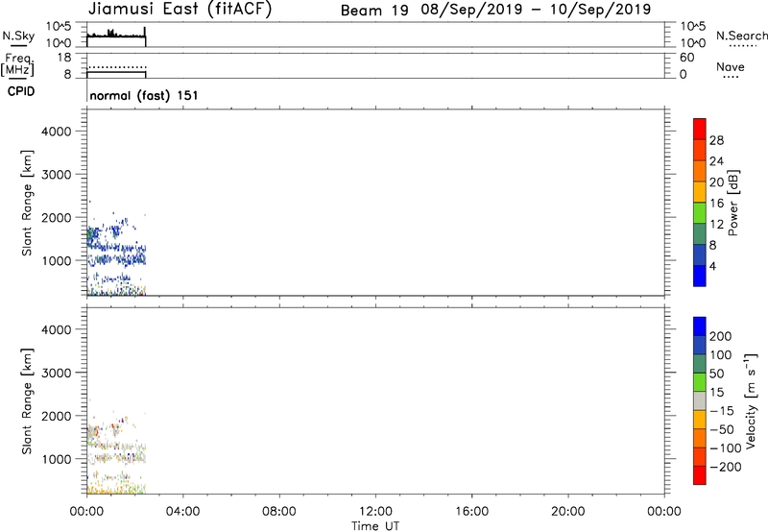
Task: Click the velocity scatter band near 1000 km
Action: 116,457
